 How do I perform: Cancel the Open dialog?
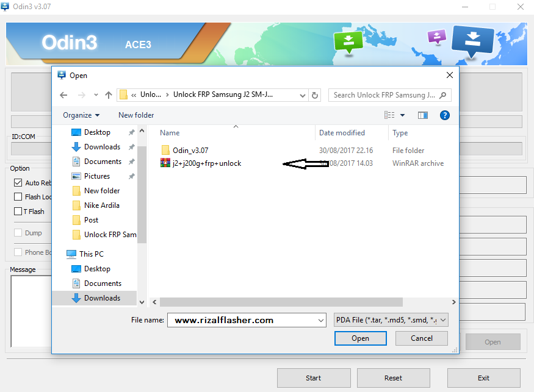tap(422, 338)
